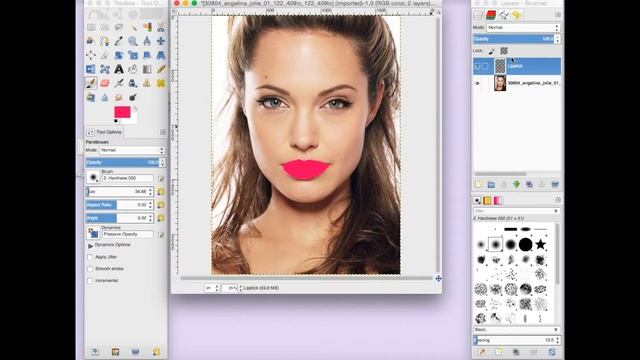Select the Clone stamp tool
Screen dimensions: 640x360
(x=147, y=83)
